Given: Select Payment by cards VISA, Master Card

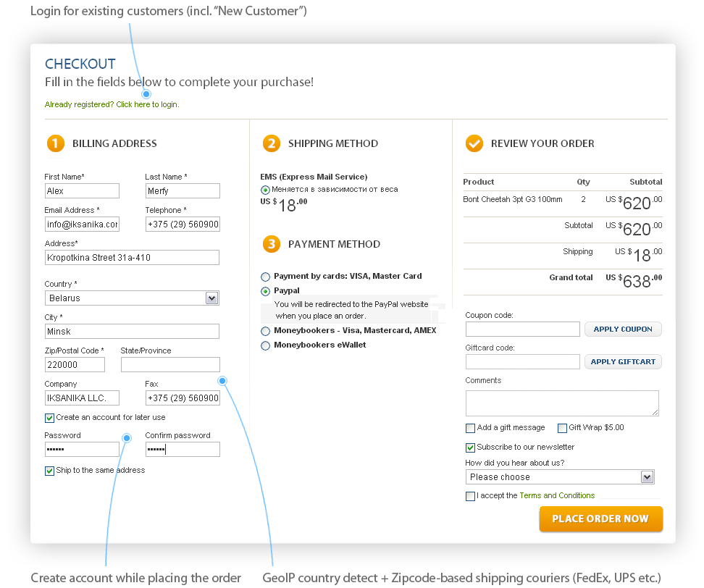Looking at the screenshot, I should 265,277.
